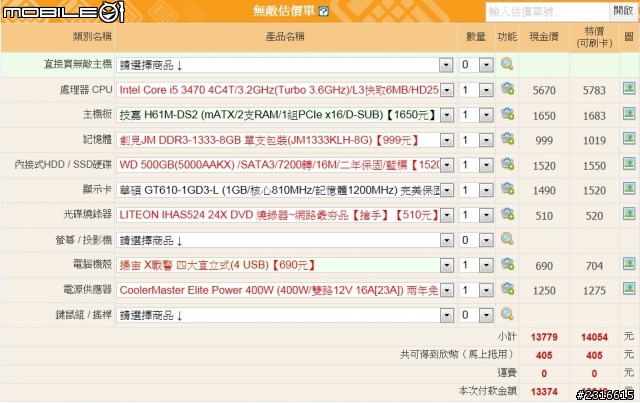Viewport: 640px width, 403px height.
Task: Change quantity for 直接買無敵主機 row
Action: 476,65
